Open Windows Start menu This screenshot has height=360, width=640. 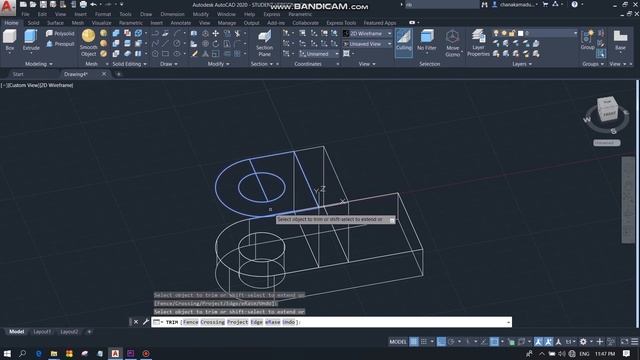point(7,353)
